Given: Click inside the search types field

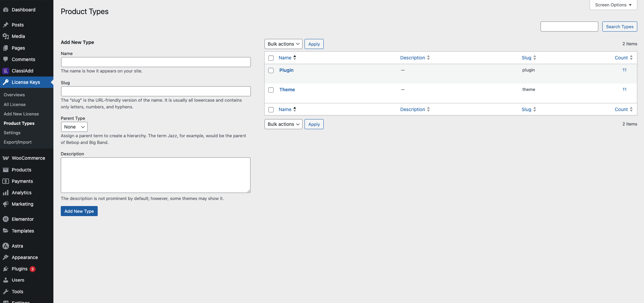Looking at the screenshot, I should click(x=569, y=26).
